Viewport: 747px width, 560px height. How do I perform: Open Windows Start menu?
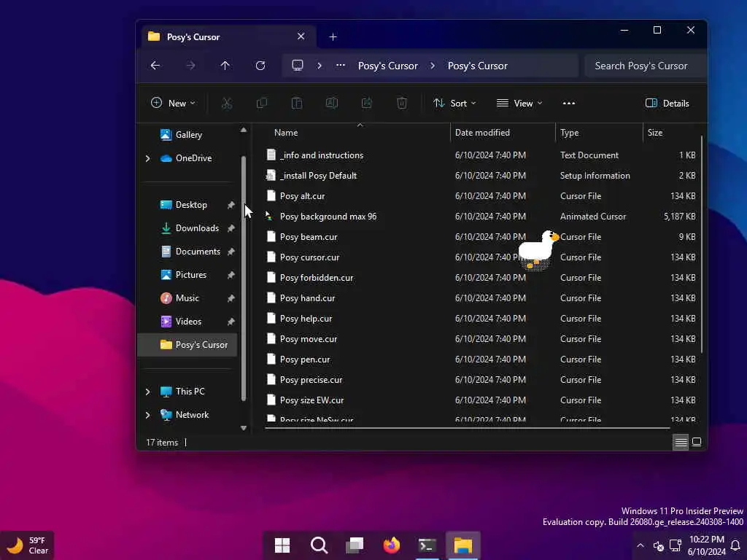pos(282,545)
